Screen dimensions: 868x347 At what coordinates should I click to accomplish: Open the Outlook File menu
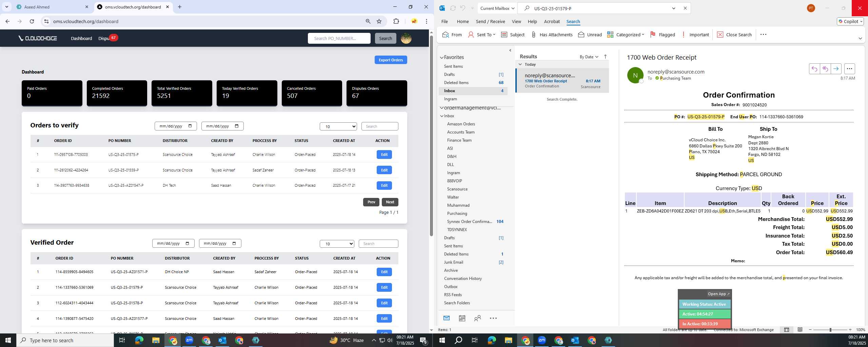point(444,21)
